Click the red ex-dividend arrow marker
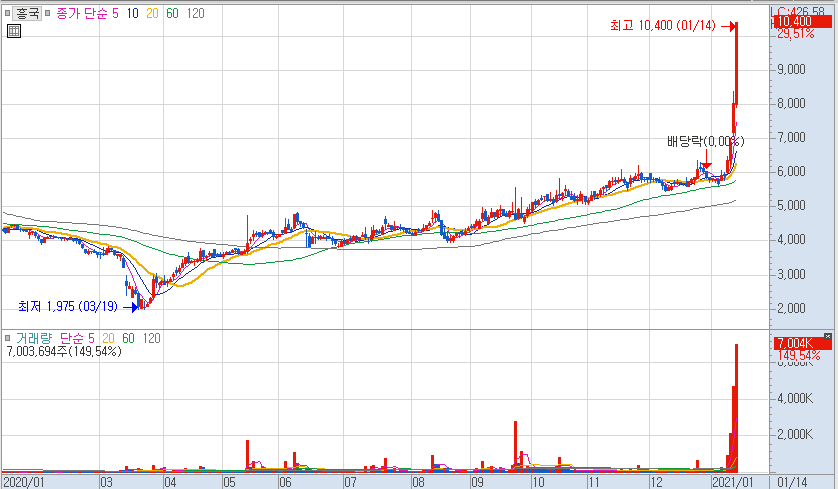This screenshot has height=489, width=838. point(706,161)
